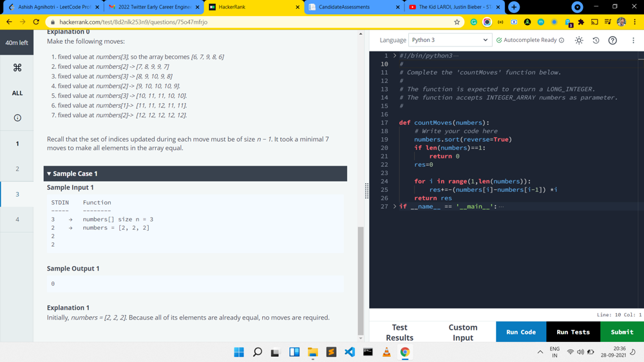Open the test info icon in sidebar
This screenshot has width=644, height=362.
coord(17,118)
